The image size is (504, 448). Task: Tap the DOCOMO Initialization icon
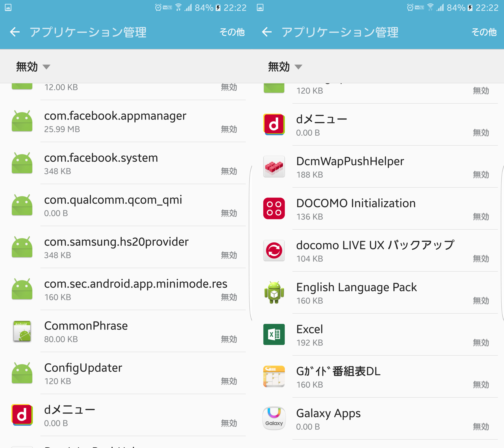(x=274, y=208)
